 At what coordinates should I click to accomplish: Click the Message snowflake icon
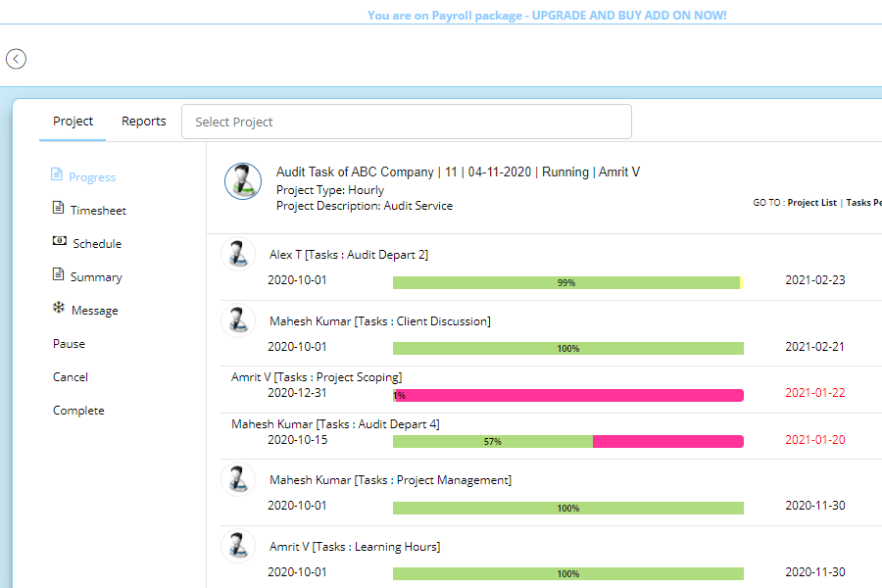pos(59,309)
